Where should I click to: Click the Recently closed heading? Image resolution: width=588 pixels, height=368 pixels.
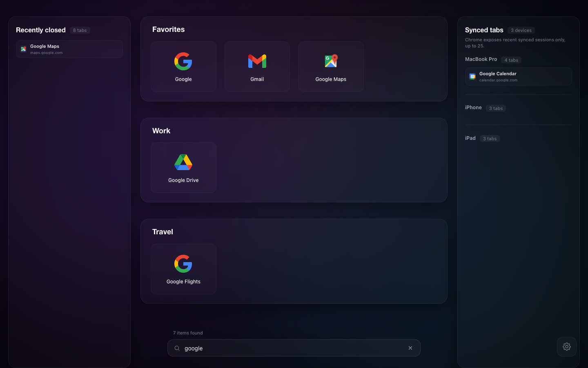[41, 30]
